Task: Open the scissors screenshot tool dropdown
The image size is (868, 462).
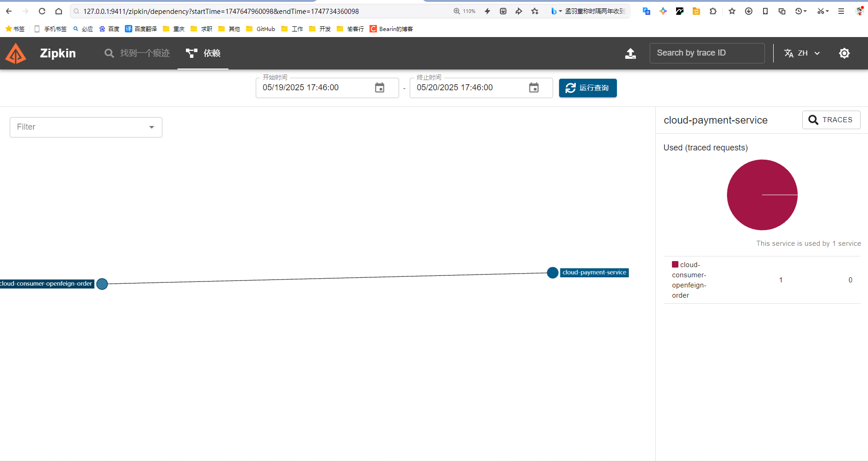Action: pos(823,11)
